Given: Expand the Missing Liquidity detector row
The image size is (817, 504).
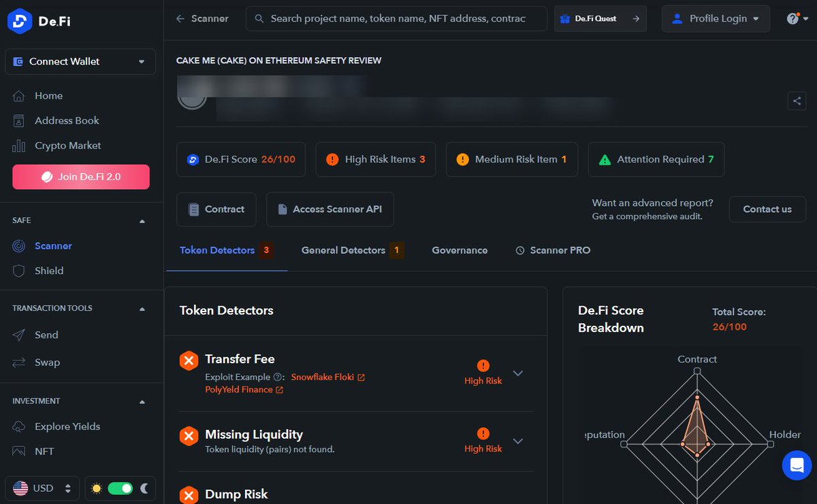Looking at the screenshot, I should [518, 441].
